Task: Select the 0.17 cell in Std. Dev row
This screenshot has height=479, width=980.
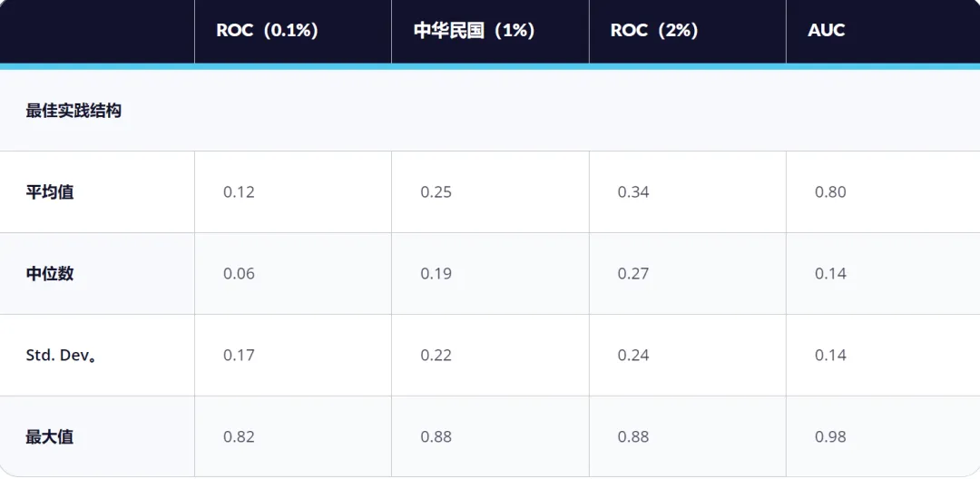Action: [292, 356]
